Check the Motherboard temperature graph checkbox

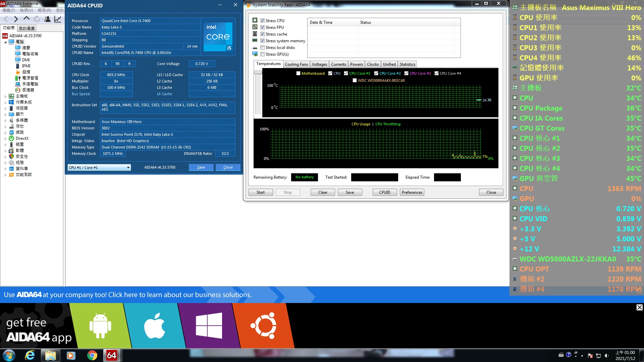click(x=298, y=73)
